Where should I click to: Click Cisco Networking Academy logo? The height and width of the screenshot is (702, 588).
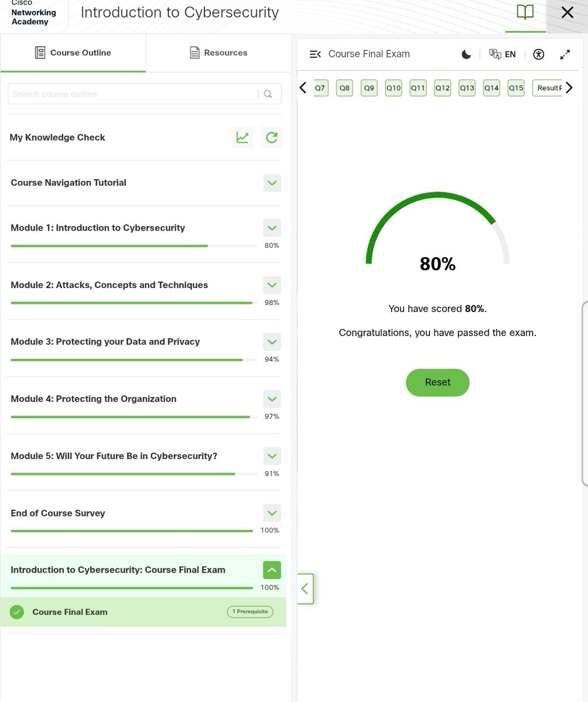click(x=33, y=12)
